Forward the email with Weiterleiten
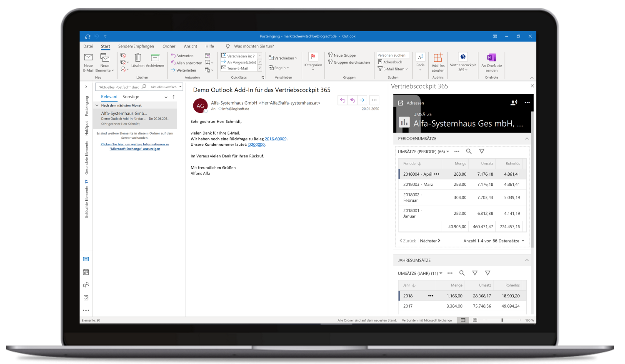The image size is (625, 364). [183, 70]
